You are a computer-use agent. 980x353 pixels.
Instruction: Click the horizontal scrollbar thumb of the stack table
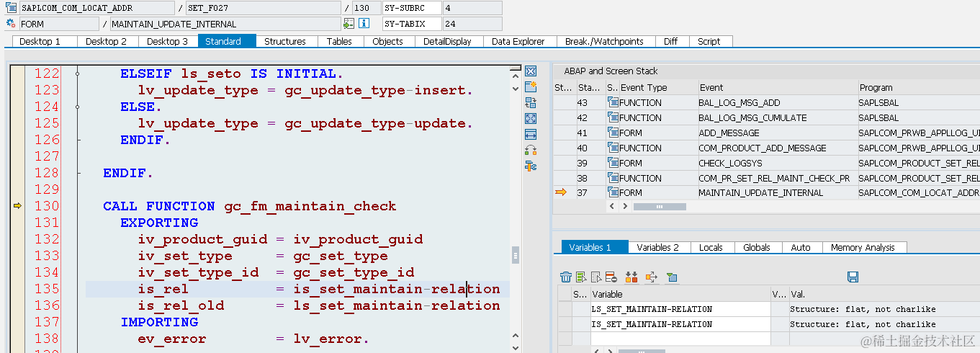pyautogui.click(x=660, y=207)
